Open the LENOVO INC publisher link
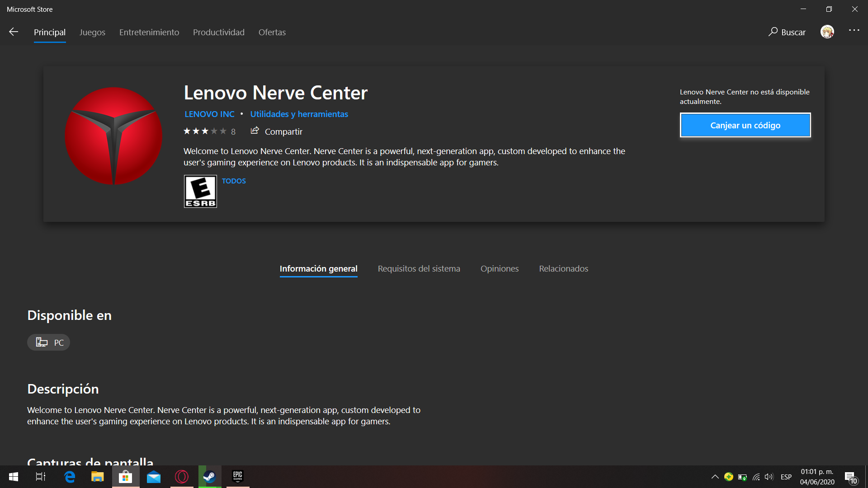The height and width of the screenshot is (488, 868). click(x=209, y=114)
